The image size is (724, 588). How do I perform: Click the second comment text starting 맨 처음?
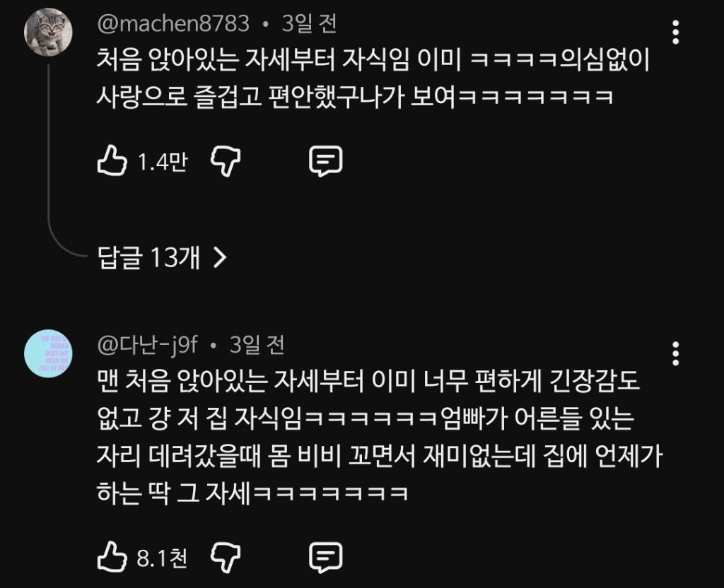[380, 437]
